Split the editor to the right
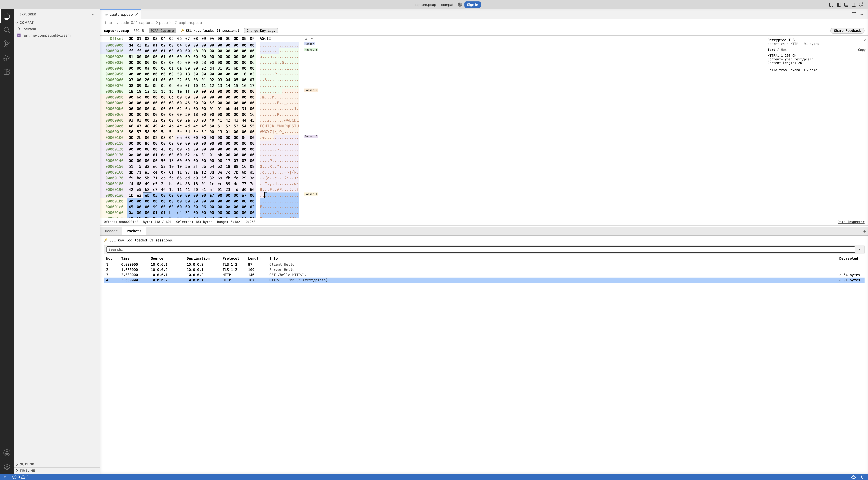The width and height of the screenshot is (868, 480). tap(854, 14)
